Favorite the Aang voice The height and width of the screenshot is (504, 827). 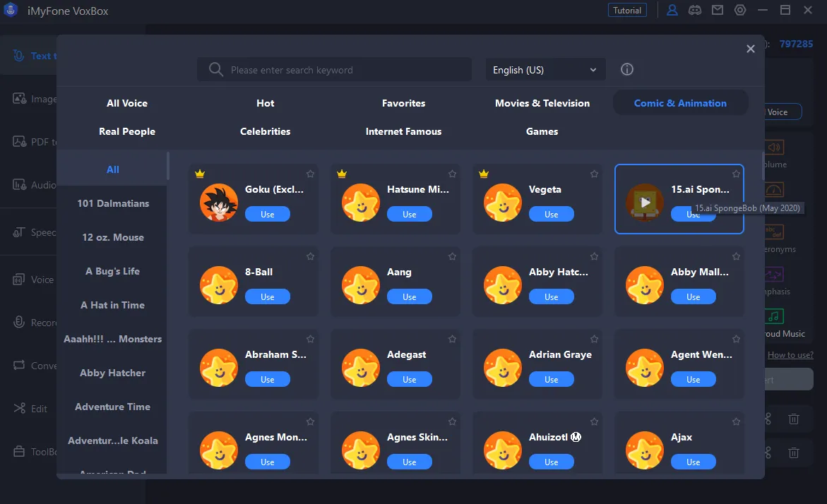tap(452, 257)
